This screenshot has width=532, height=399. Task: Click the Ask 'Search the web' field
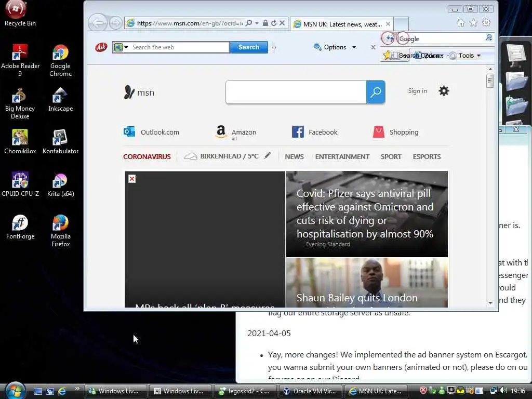(x=180, y=47)
